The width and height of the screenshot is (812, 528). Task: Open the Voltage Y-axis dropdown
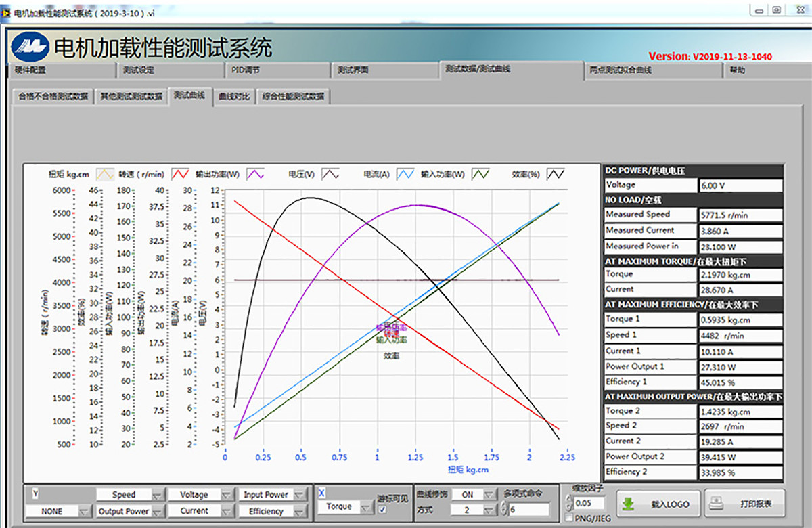click(200, 495)
